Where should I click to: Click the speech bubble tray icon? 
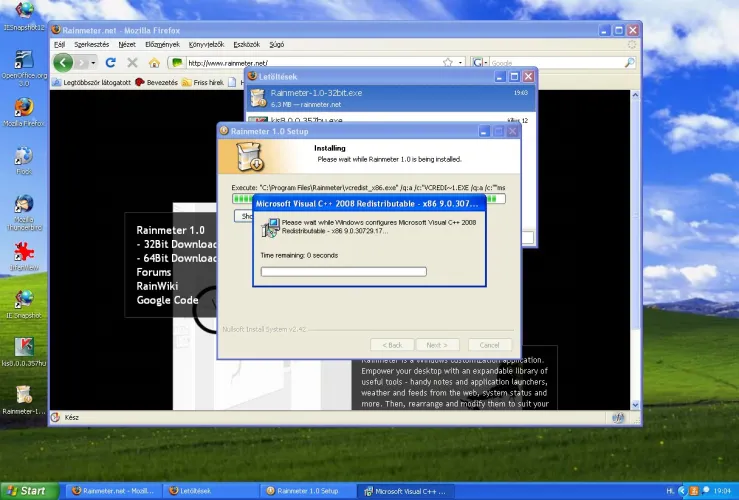[x=706, y=491]
